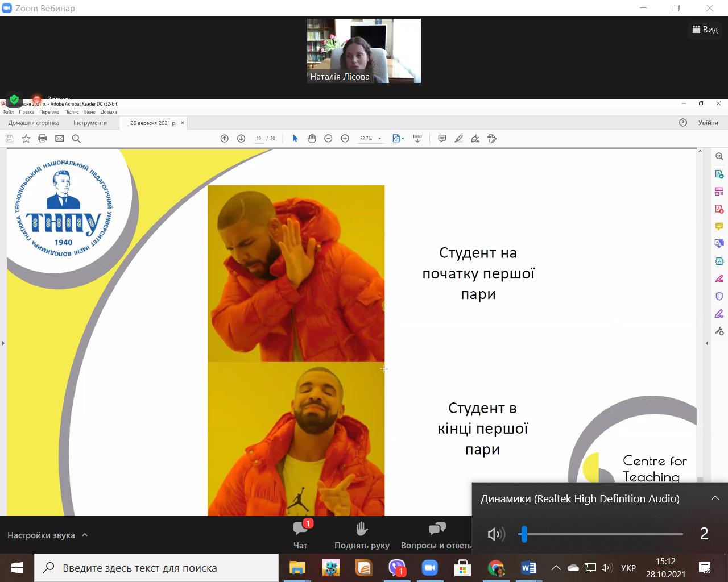
Task: Open the Вид view button
Action: click(705, 30)
